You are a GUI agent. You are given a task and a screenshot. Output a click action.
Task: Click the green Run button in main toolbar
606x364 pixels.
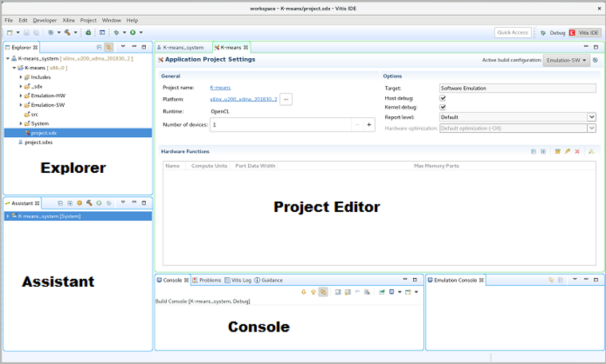[x=132, y=33]
